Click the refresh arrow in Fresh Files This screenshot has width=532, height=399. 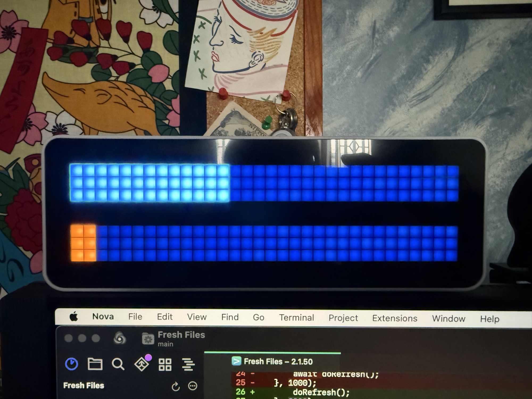[176, 386]
